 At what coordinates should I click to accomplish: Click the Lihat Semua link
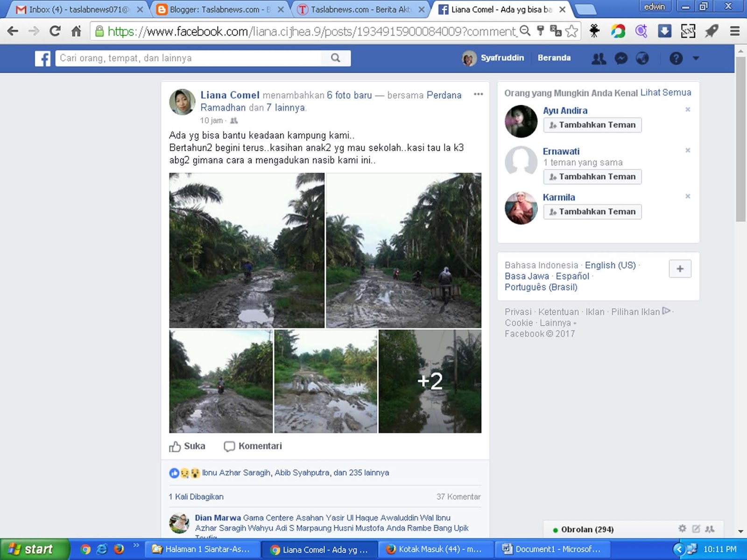point(666,92)
